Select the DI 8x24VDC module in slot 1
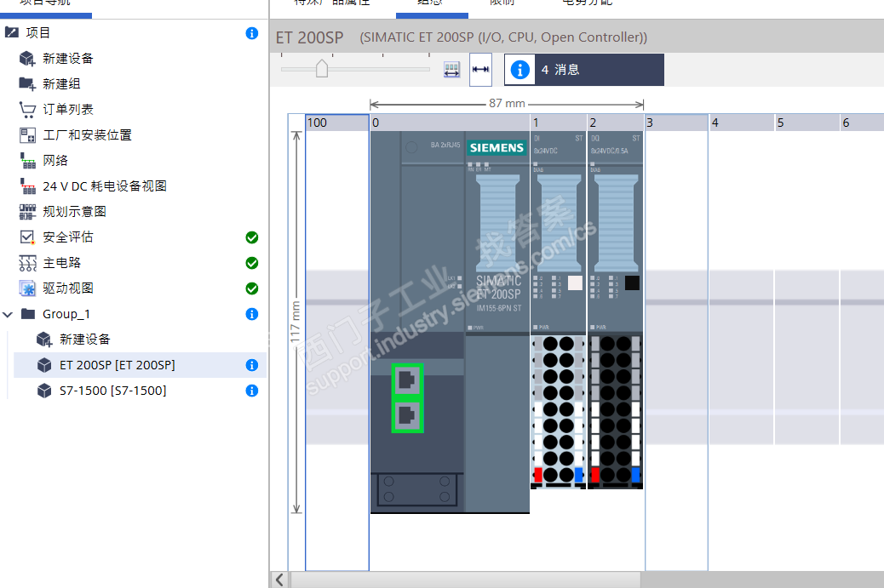The width and height of the screenshot is (884, 588). click(x=559, y=310)
